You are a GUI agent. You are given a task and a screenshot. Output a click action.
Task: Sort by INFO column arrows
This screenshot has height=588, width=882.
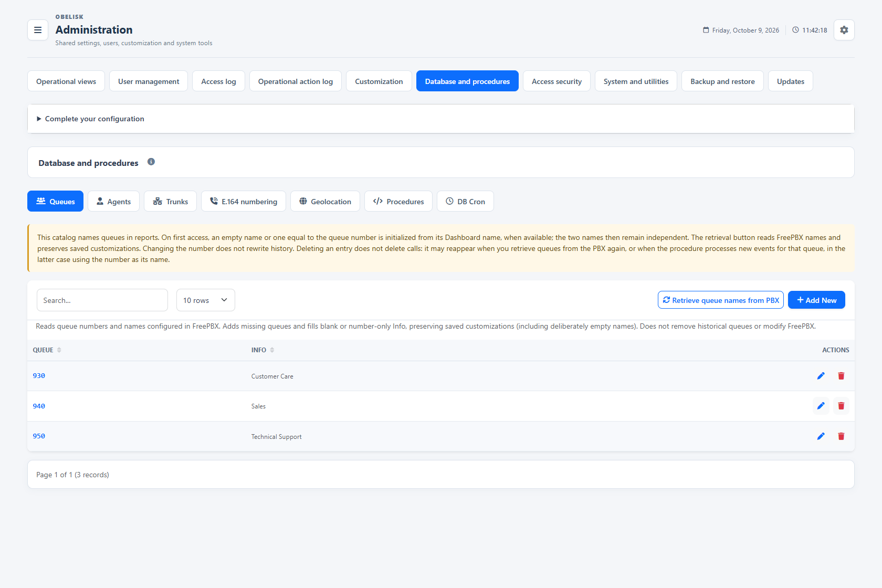pyautogui.click(x=272, y=350)
